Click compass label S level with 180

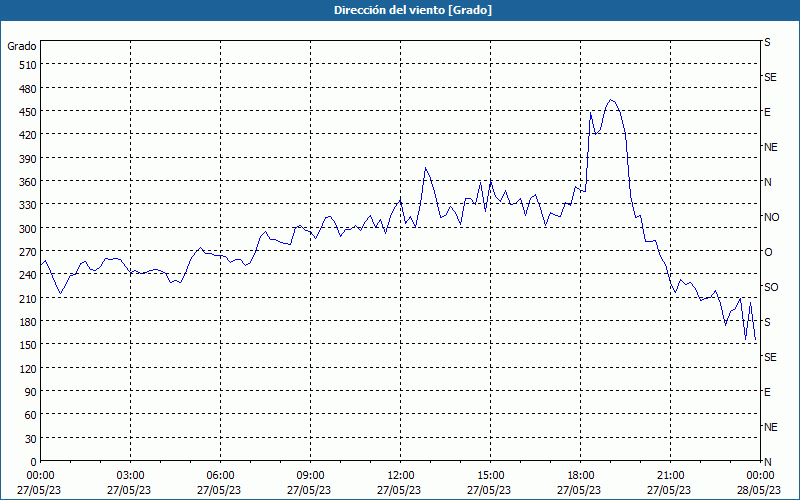767,322
